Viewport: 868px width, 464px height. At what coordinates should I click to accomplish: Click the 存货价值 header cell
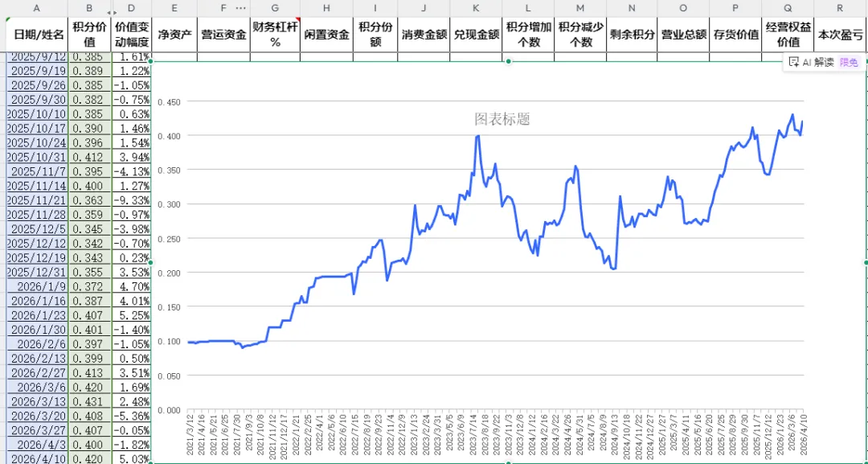click(735, 35)
